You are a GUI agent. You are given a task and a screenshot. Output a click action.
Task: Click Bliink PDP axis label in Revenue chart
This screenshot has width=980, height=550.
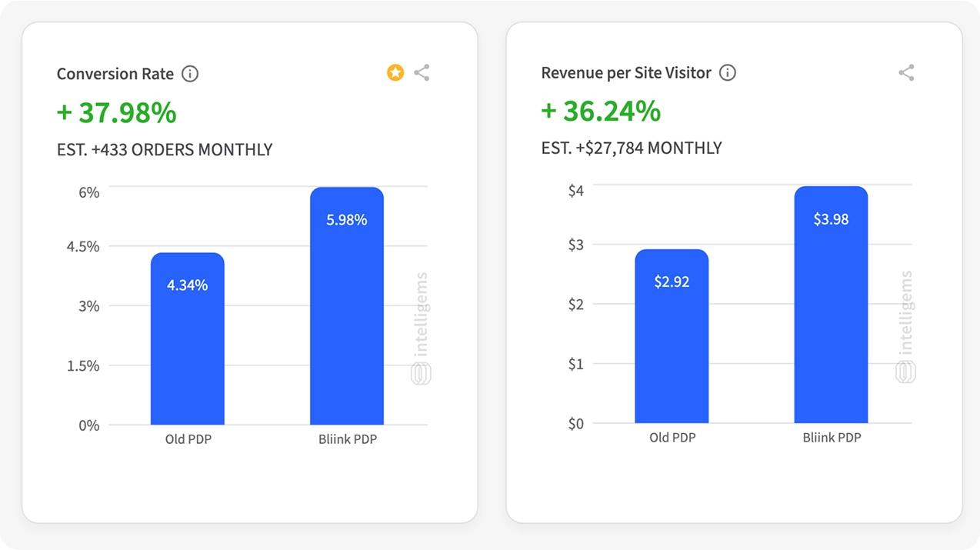pos(832,438)
